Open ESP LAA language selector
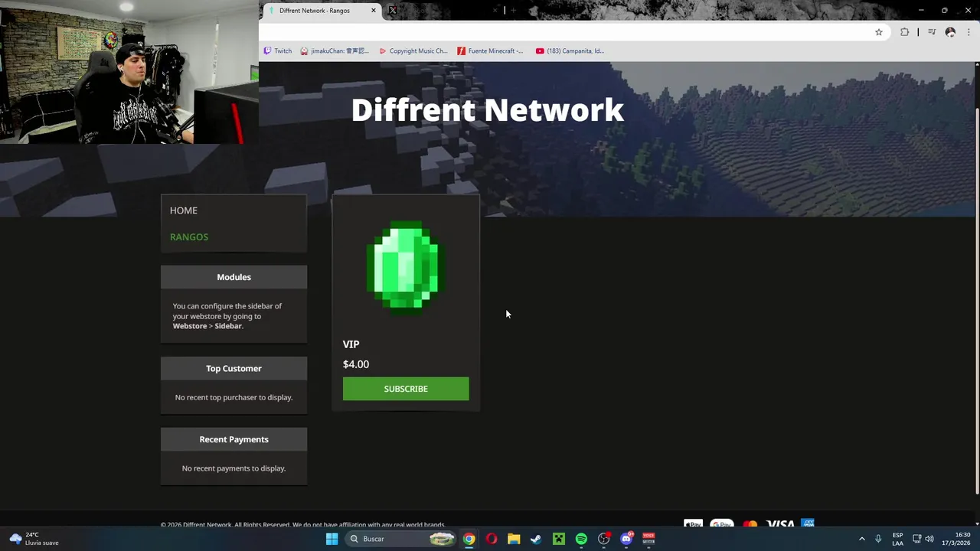The height and width of the screenshot is (551, 980). point(897,539)
